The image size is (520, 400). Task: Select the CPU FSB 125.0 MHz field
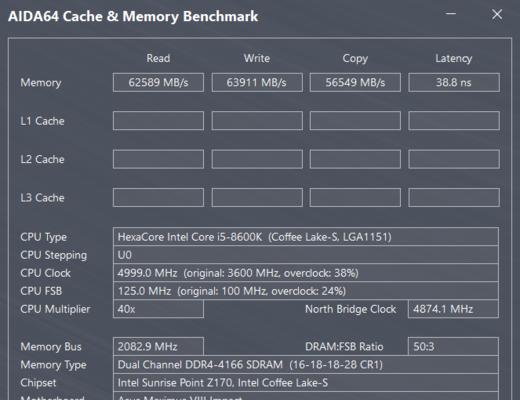pyautogui.click(x=306, y=291)
